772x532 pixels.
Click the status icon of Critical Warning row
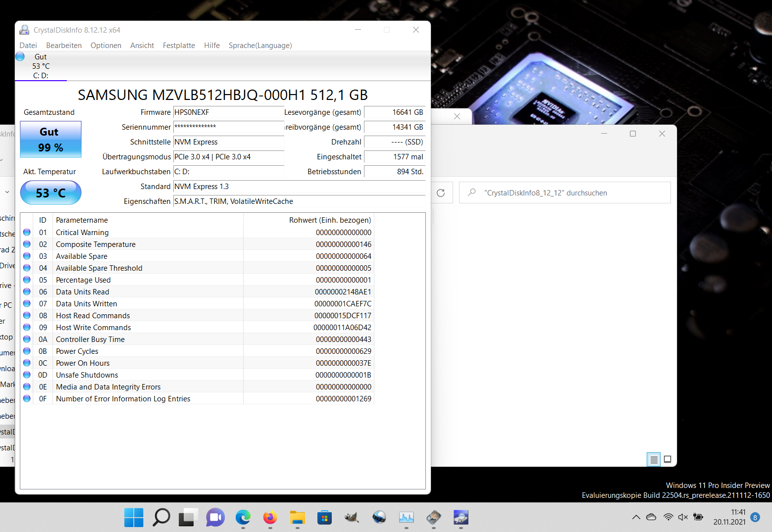tap(27, 232)
